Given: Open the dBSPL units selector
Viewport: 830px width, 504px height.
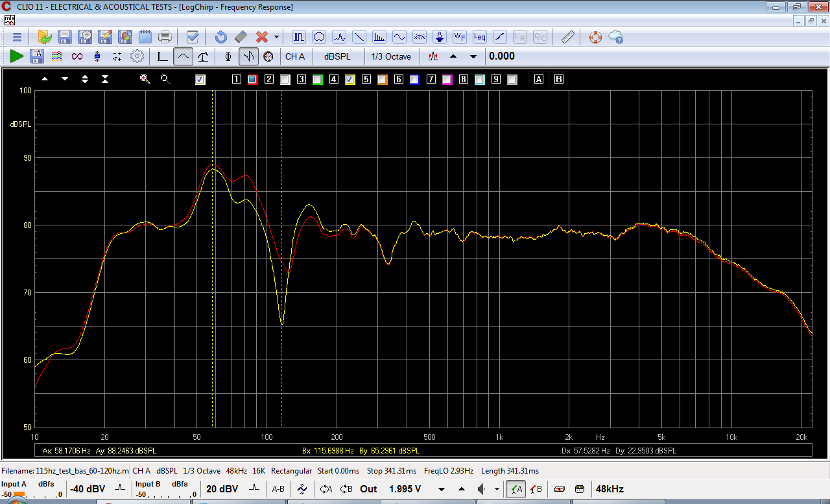Looking at the screenshot, I should 337,56.
